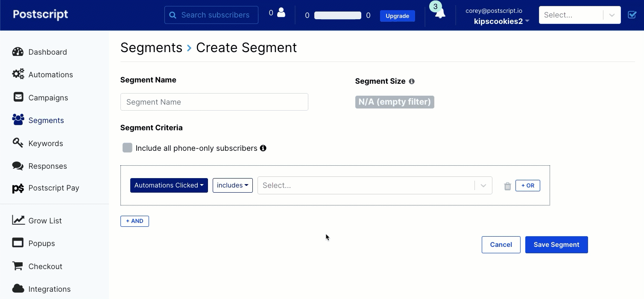
Task: Click the search magnifier icon
Action: tap(173, 15)
